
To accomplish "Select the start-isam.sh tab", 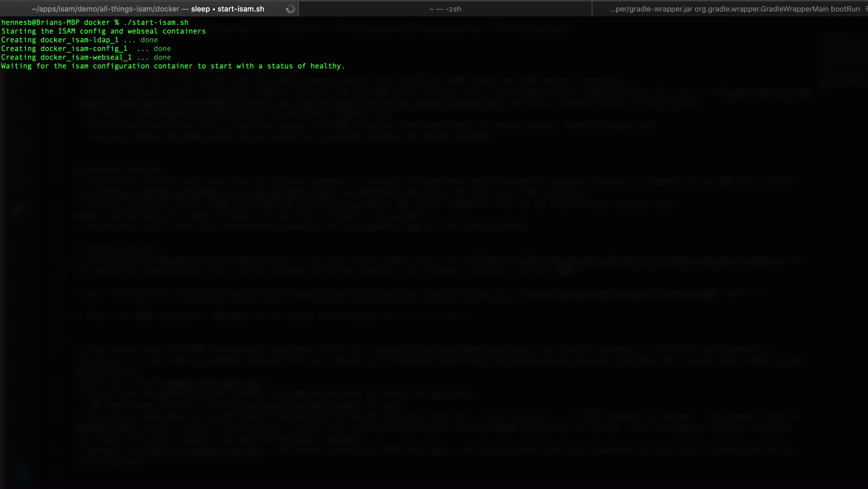I will pos(148,9).
